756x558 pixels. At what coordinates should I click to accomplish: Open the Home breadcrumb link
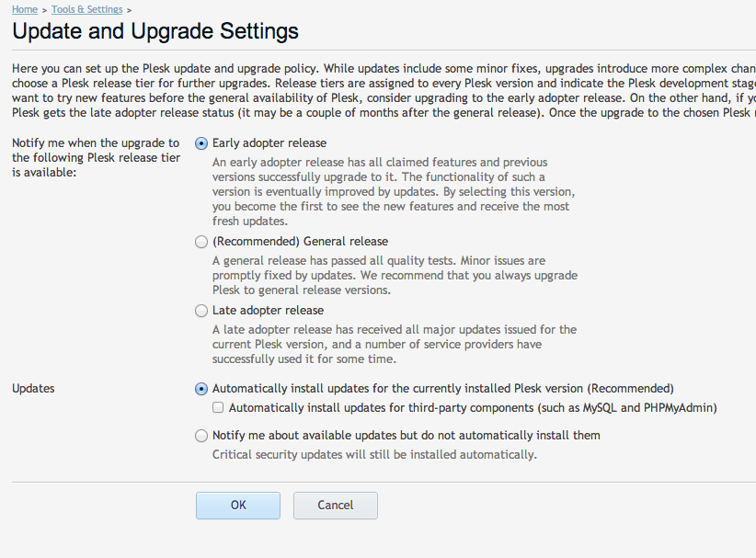pos(25,9)
